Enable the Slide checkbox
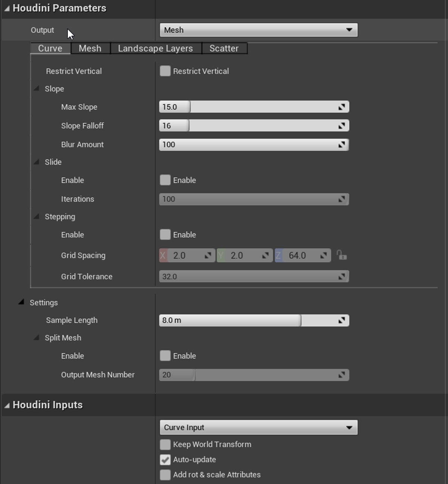Image resolution: width=448 pixels, height=484 pixels. 165,180
